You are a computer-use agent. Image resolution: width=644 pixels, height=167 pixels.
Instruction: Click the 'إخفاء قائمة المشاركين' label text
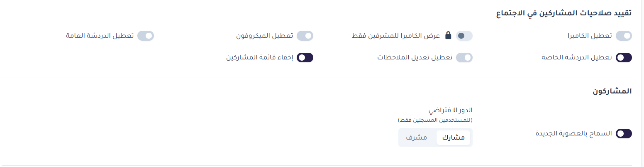pyautogui.click(x=260, y=57)
